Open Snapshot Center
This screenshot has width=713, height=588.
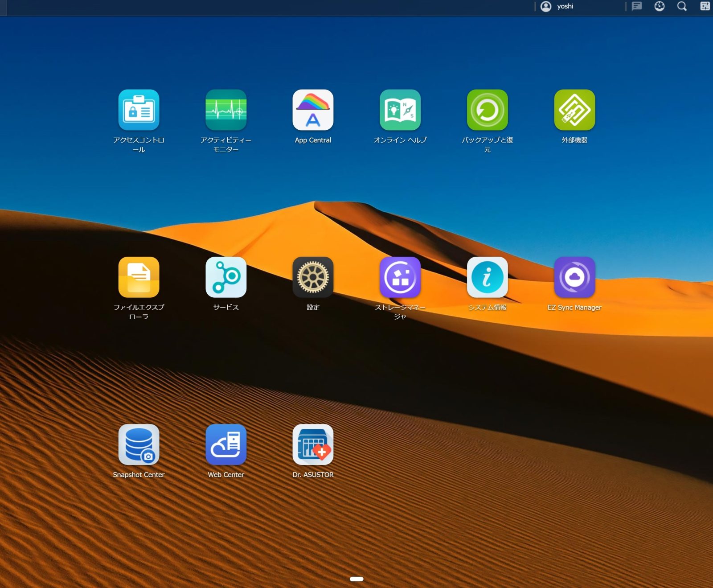(x=139, y=444)
